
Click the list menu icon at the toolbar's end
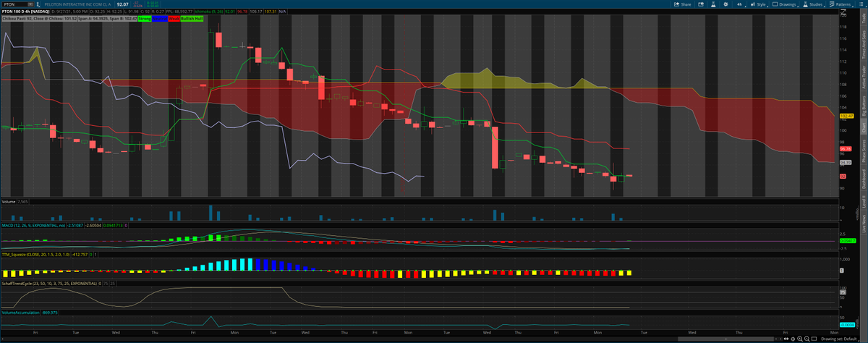tap(861, 4)
